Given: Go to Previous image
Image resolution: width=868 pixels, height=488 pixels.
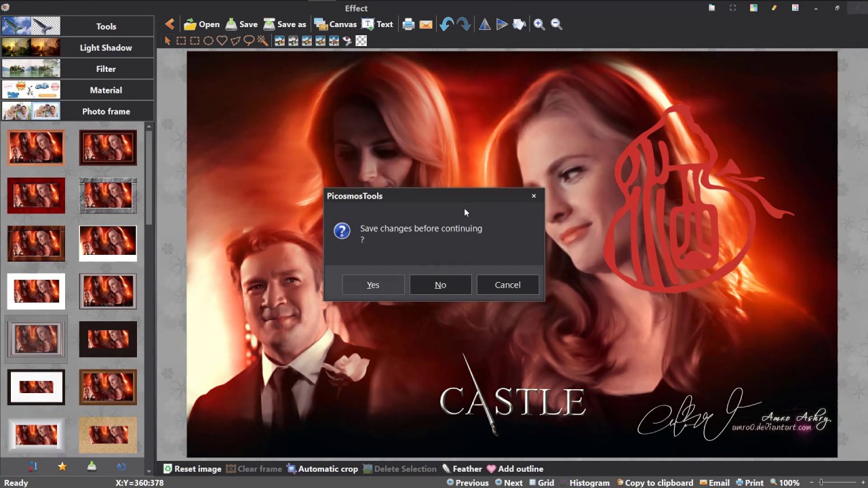Looking at the screenshot, I should [467, 483].
